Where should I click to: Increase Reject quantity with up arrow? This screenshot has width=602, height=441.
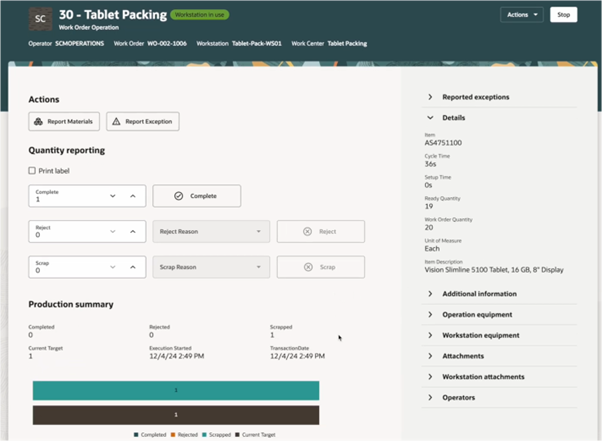tap(133, 231)
